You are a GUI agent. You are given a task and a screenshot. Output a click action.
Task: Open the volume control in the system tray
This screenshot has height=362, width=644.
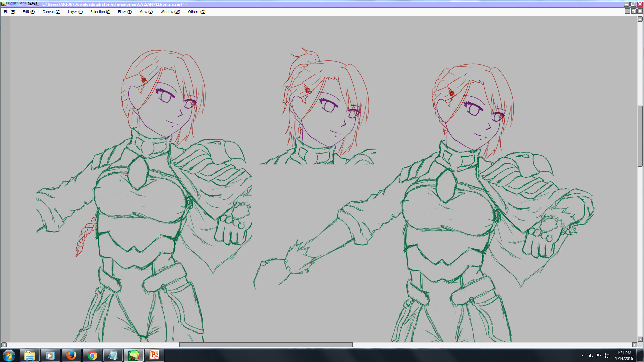click(x=591, y=355)
